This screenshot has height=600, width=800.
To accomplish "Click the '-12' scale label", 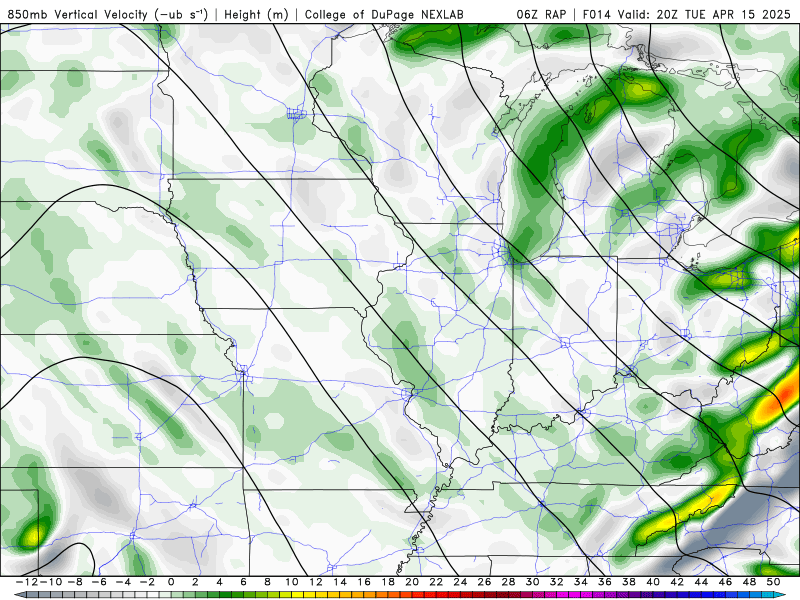I will click(27, 582).
